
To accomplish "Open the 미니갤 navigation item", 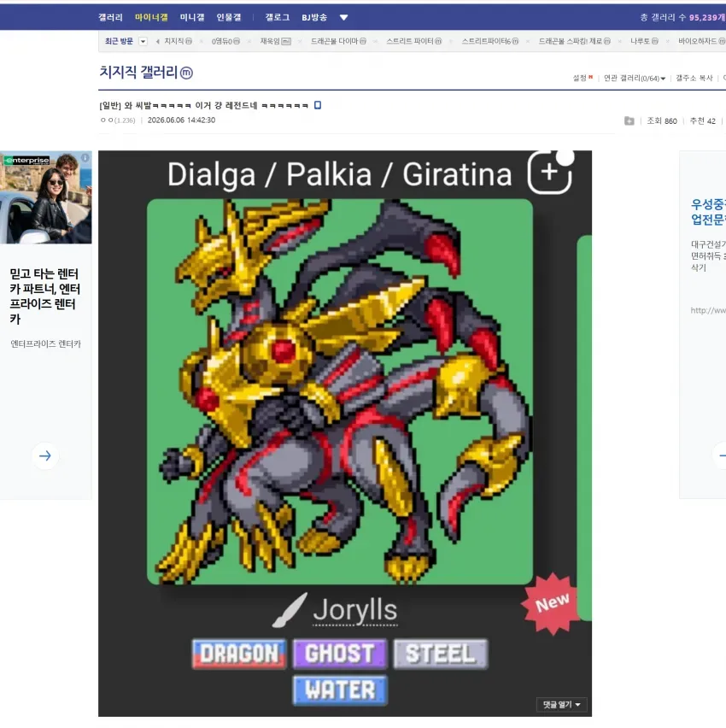I will tap(192, 18).
